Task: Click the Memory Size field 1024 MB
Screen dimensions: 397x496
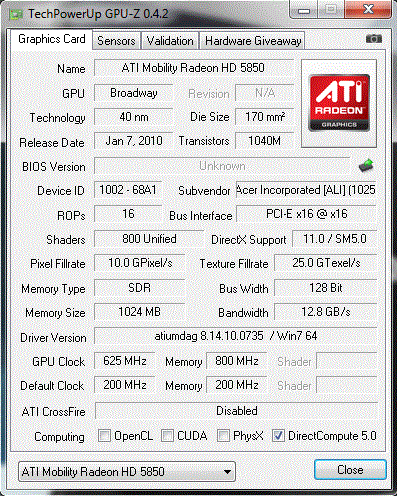Action: 139,312
